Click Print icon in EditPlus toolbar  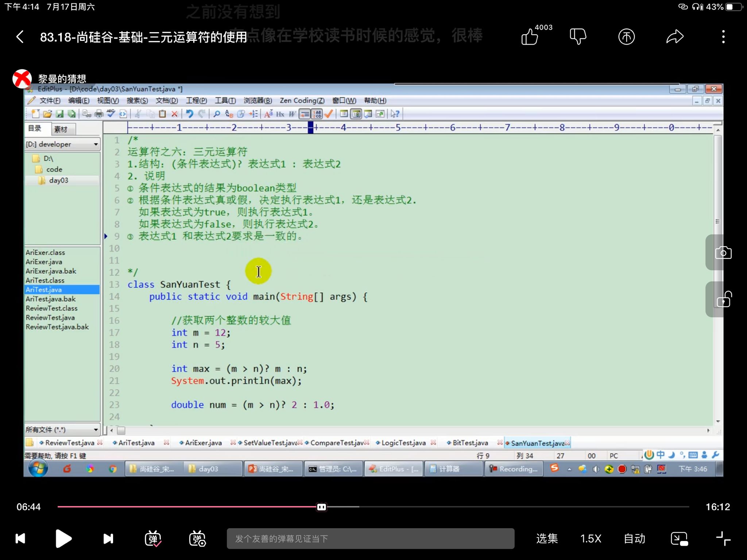click(x=99, y=114)
